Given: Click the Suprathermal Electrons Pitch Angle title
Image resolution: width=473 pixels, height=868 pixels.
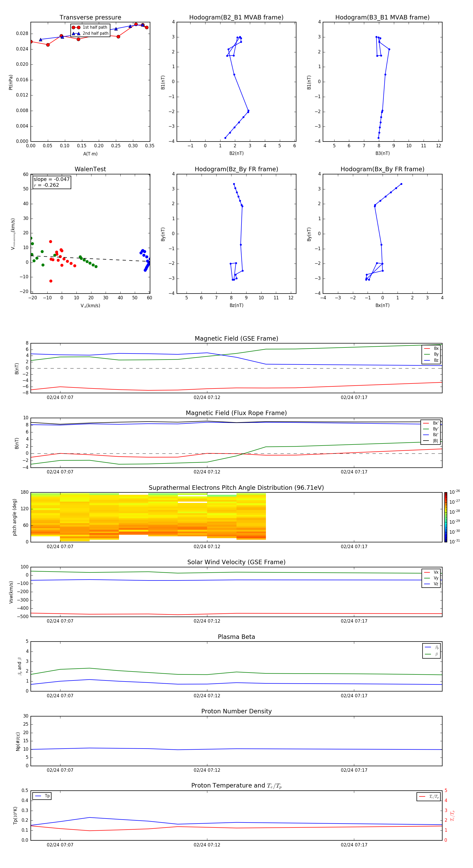Looking at the screenshot, I should [236, 488].
